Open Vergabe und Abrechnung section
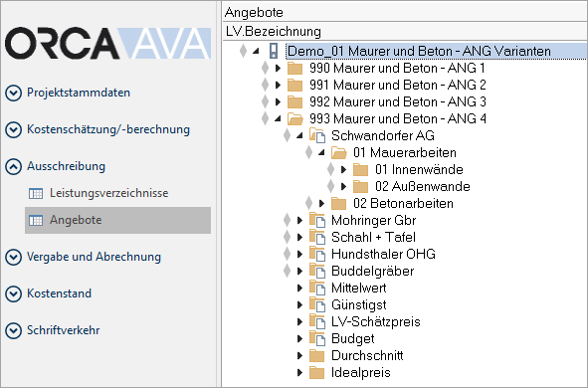The width and height of the screenshot is (588, 388). (x=94, y=257)
